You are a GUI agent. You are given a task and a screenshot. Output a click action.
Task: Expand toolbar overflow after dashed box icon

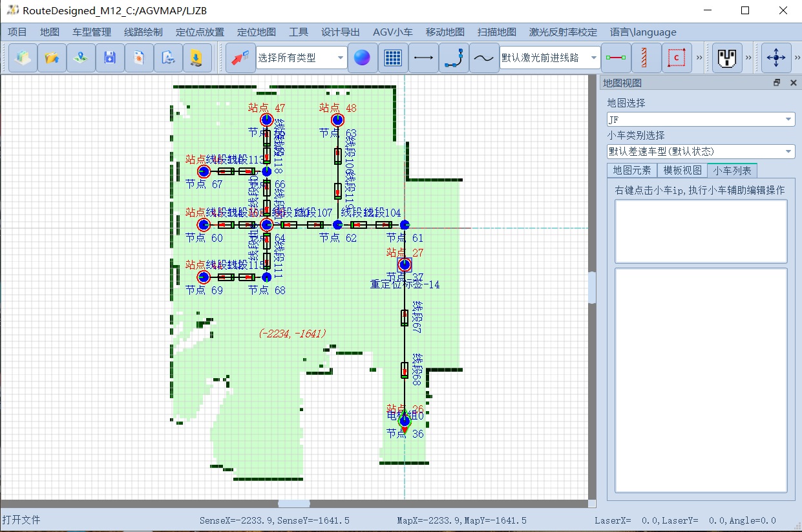pos(699,58)
